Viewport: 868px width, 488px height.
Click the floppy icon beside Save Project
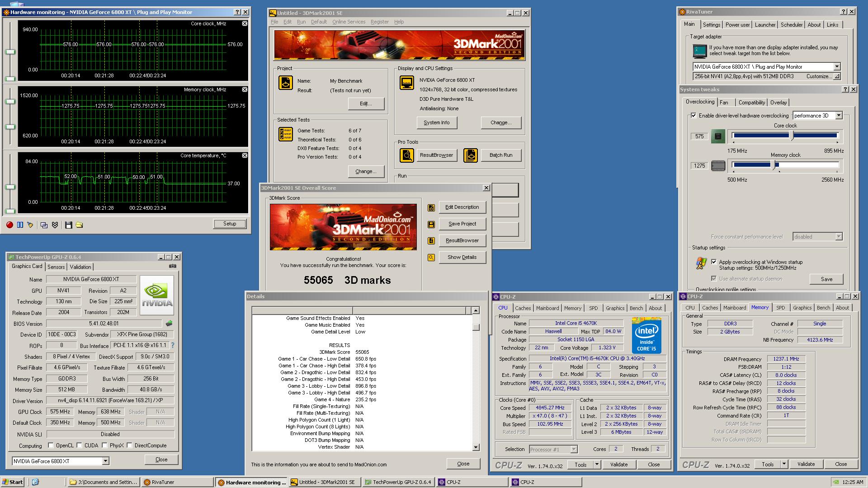click(431, 224)
